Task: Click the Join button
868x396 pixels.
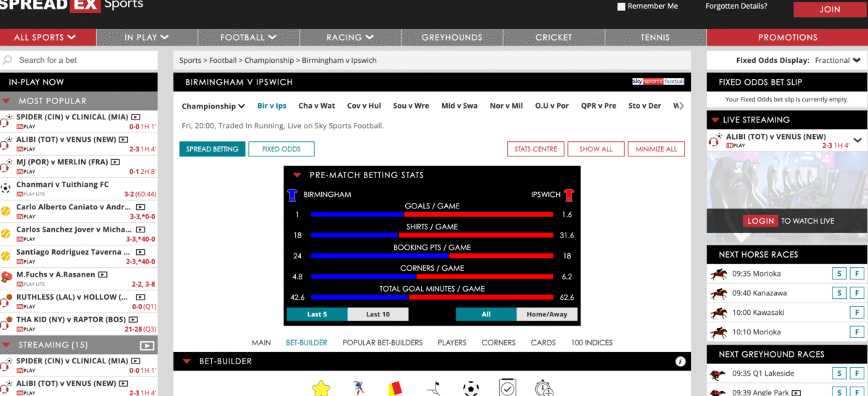Action: click(x=830, y=9)
